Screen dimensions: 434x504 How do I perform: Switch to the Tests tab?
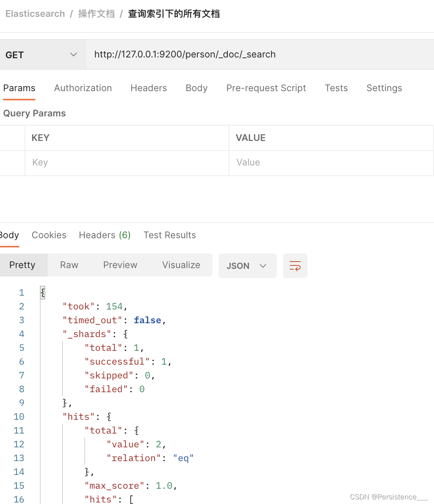[x=336, y=88]
